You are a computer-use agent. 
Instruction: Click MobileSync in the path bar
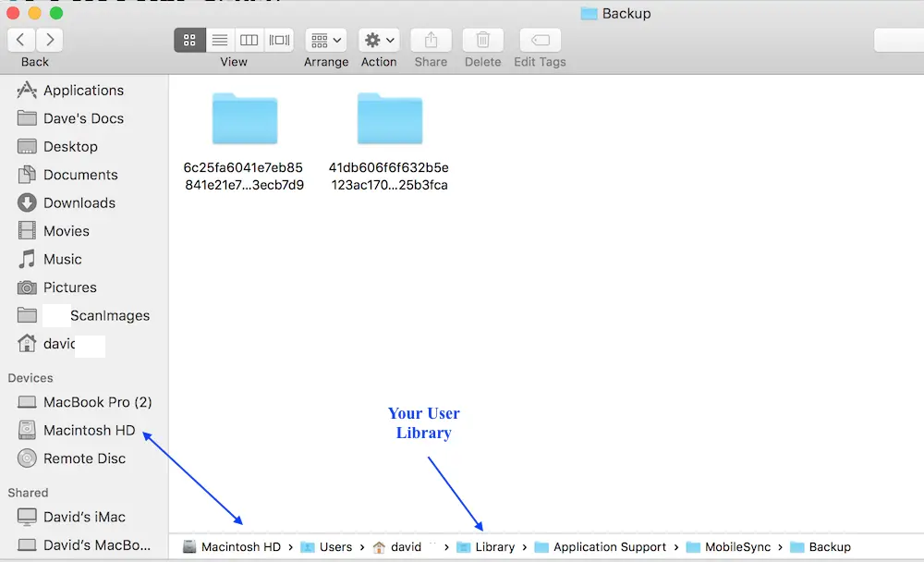(736, 547)
